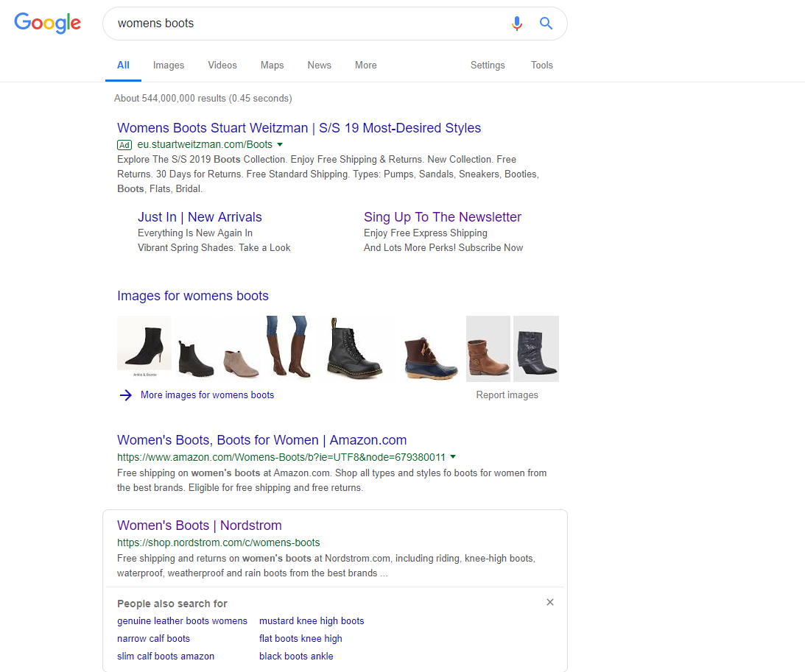Click the About 544,000,000 results text
The image size is (805, 672).
click(x=203, y=98)
